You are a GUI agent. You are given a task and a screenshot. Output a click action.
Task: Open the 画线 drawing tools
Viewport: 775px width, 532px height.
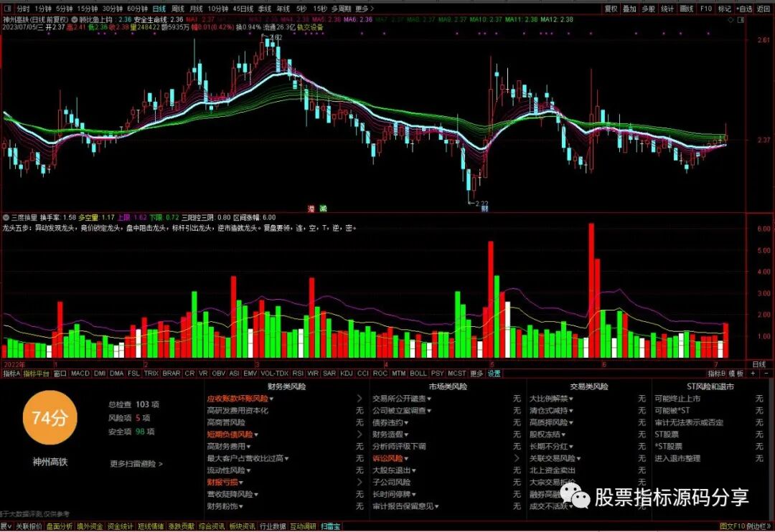click(687, 9)
